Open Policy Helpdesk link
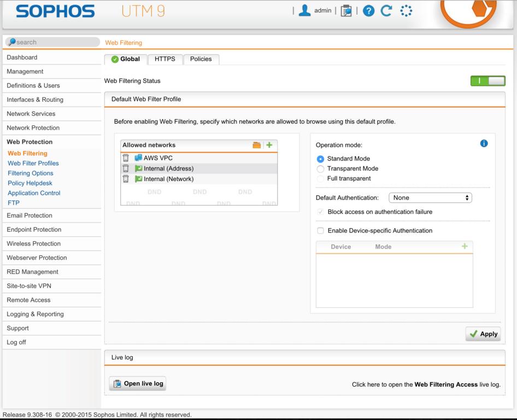 tap(30, 183)
